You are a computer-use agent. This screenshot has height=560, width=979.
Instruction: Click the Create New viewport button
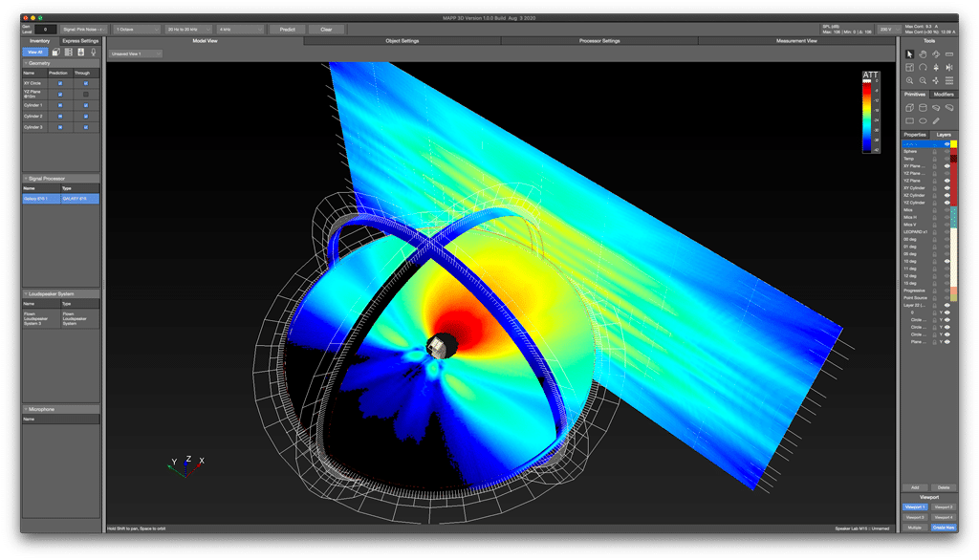942,528
